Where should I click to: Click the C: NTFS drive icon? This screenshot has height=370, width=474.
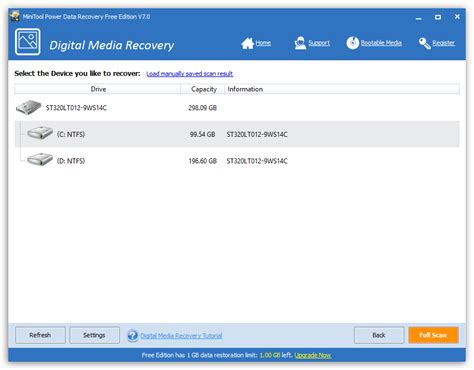click(x=40, y=133)
